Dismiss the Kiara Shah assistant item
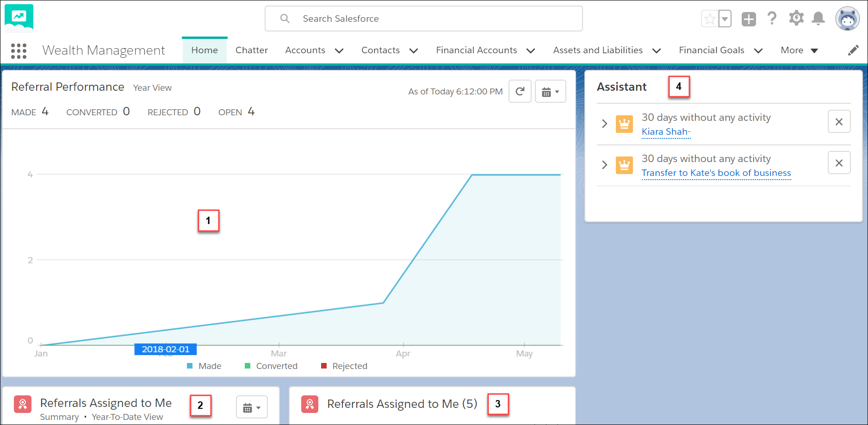This screenshot has width=868, height=425. click(x=839, y=122)
